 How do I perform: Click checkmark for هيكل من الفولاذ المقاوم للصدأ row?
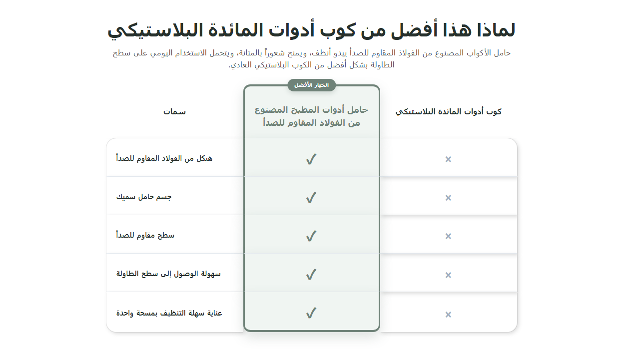(x=311, y=159)
